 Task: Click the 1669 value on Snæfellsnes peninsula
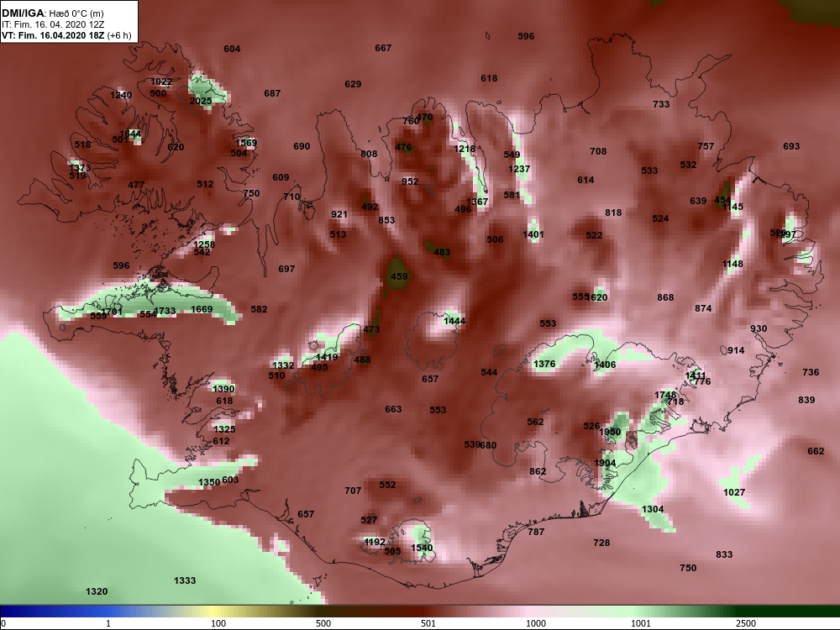point(202,309)
